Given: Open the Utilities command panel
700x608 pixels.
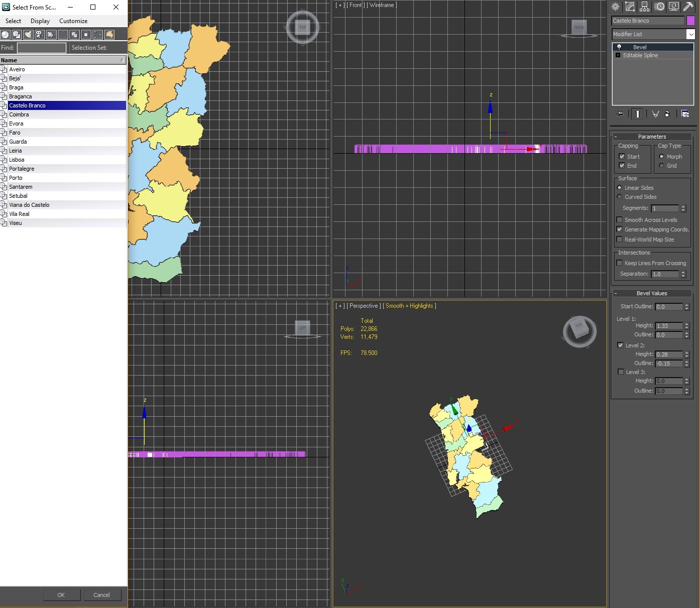Looking at the screenshot, I should [687, 7].
